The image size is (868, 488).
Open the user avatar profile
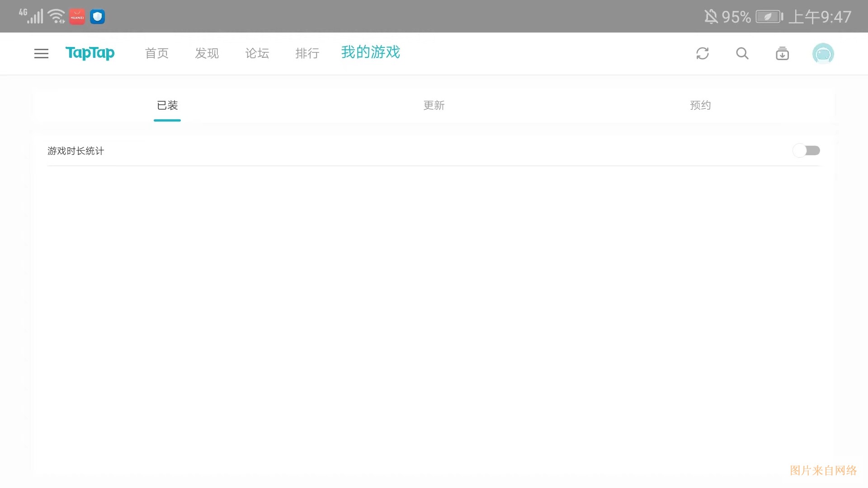tap(823, 54)
